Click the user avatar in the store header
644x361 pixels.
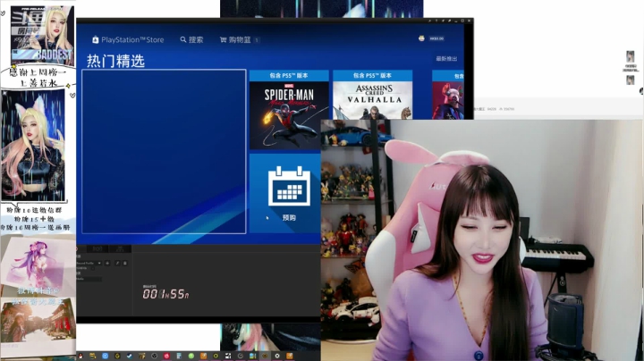pos(421,38)
